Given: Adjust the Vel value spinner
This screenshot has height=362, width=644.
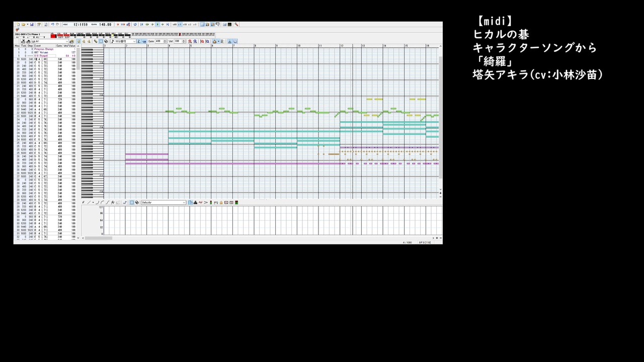Looking at the screenshot, I should pyautogui.click(x=184, y=41).
